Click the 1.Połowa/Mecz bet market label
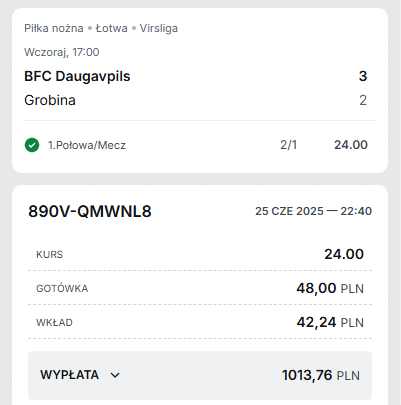Screen dimensions: 401x405 [87, 145]
